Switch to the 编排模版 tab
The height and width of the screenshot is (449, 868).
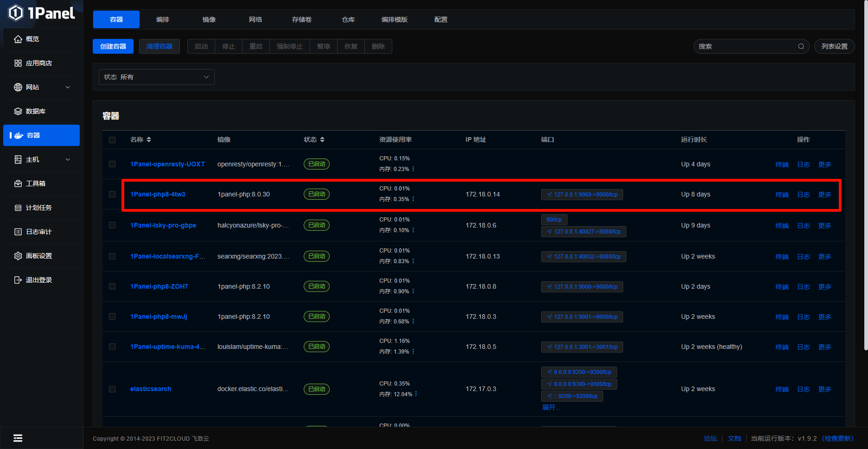[x=395, y=19]
